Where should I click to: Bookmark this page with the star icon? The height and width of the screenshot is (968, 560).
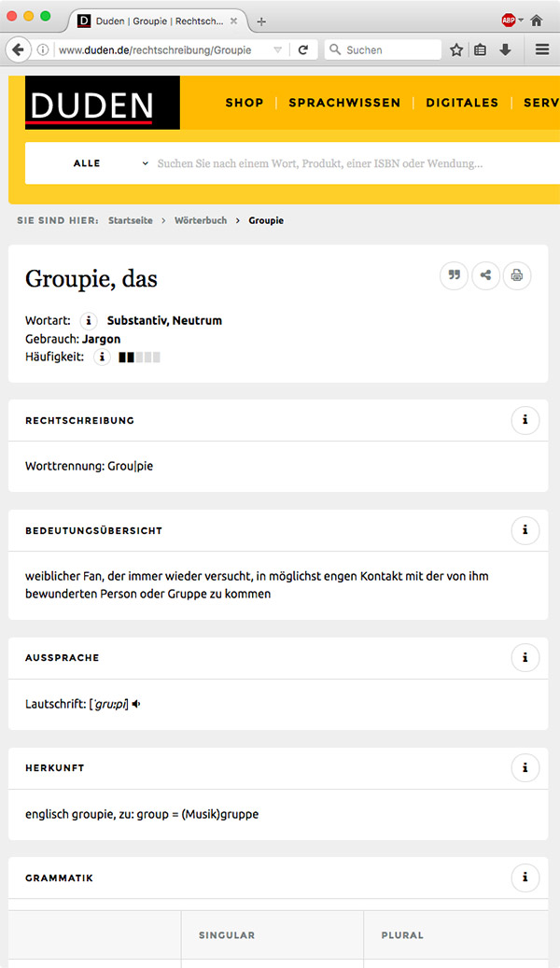pyautogui.click(x=456, y=50)
